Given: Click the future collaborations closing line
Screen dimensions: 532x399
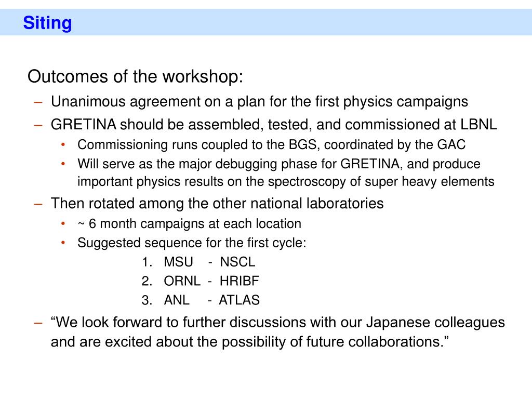Looking at the screenshot, I should tap(250, 342).
